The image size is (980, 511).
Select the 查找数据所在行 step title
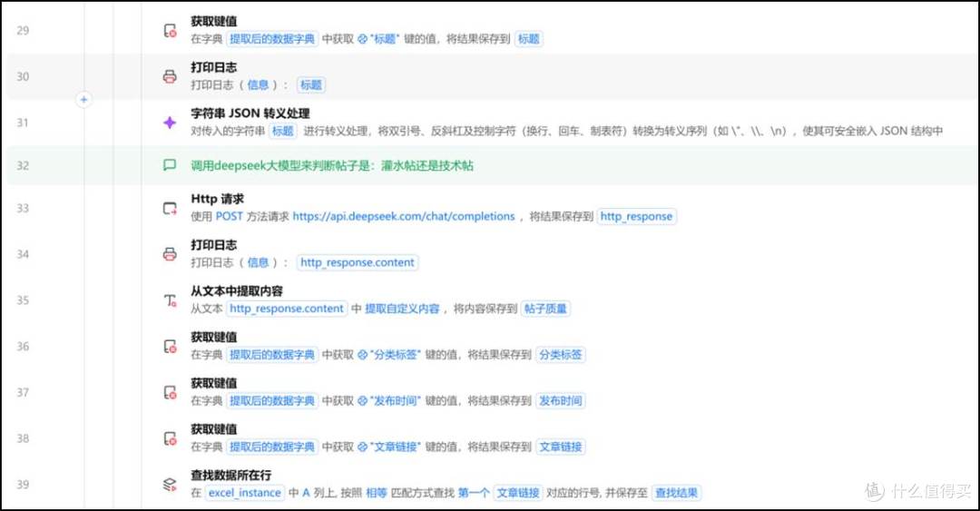click(231, 476)
